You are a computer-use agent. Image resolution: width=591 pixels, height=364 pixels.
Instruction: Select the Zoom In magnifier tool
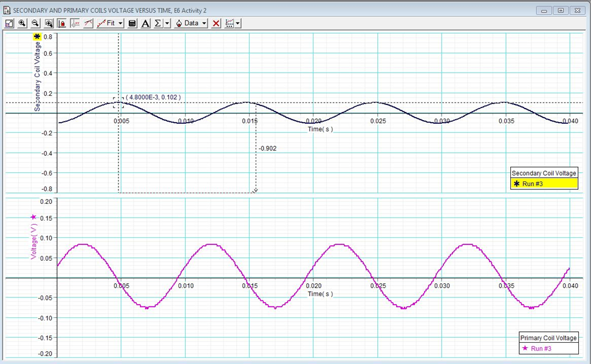(x=22, y=23)
